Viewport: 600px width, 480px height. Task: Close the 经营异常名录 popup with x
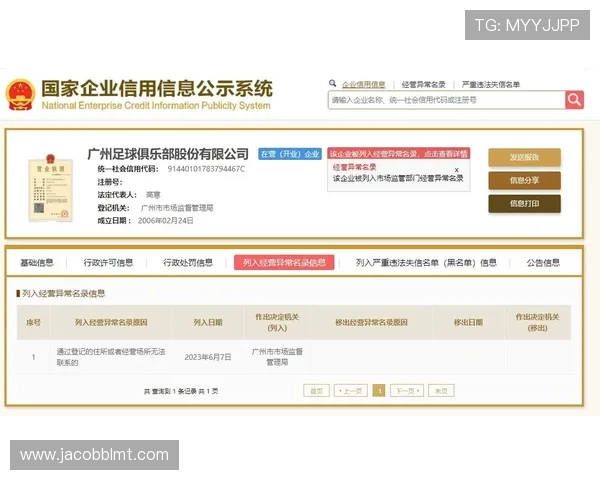click(x=457, y=170)
